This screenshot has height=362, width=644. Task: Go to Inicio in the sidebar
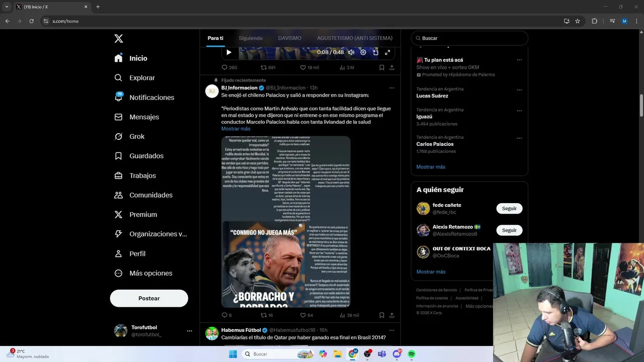[x=131, y=58]
